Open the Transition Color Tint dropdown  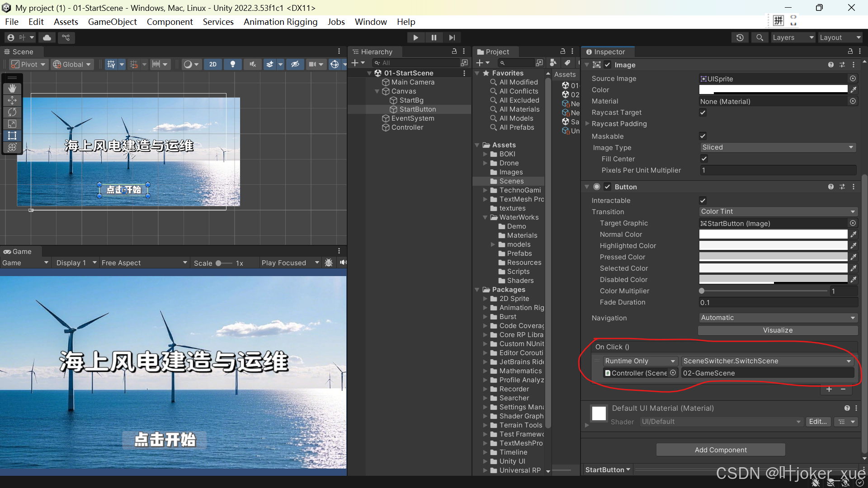coord(778,211)
